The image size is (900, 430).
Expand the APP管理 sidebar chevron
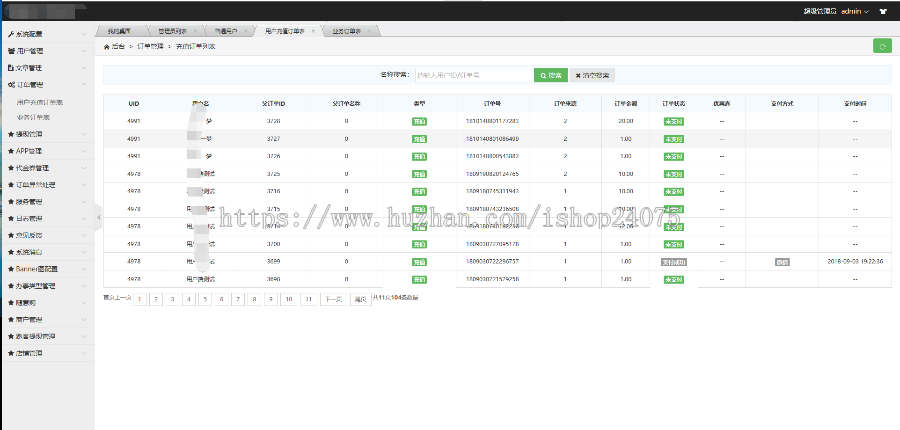[84, 152]
